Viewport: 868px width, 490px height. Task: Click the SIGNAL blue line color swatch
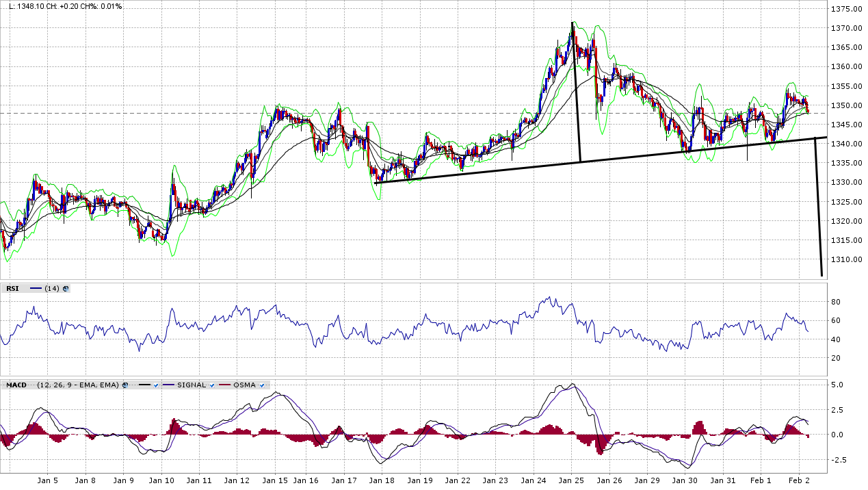coord(168,385)
